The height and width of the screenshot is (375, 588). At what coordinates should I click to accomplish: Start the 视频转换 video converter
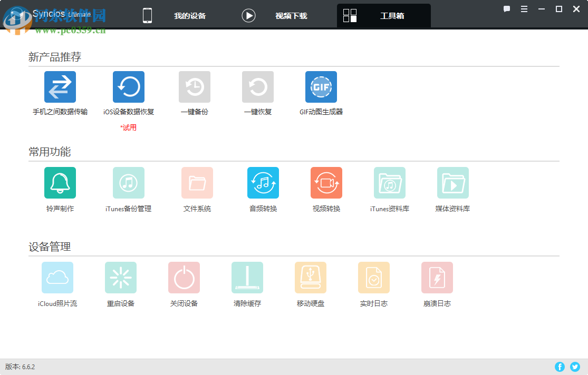point(326,182)
